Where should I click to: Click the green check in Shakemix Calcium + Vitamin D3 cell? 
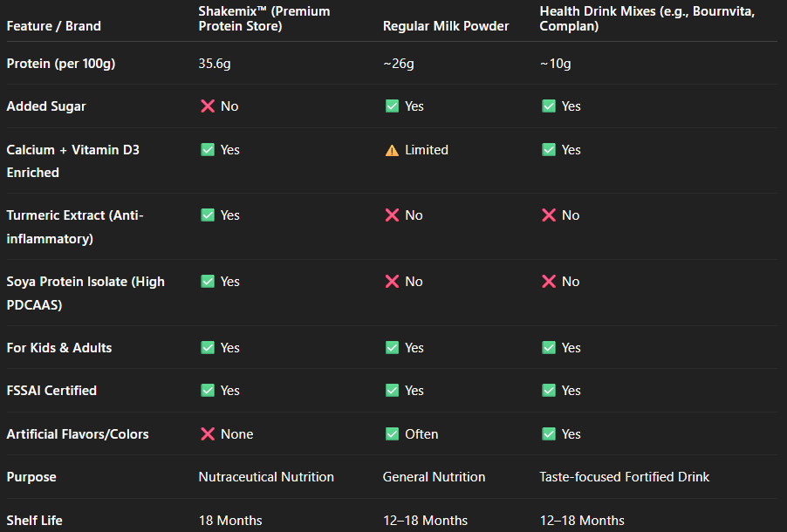(x=208, y=150)
